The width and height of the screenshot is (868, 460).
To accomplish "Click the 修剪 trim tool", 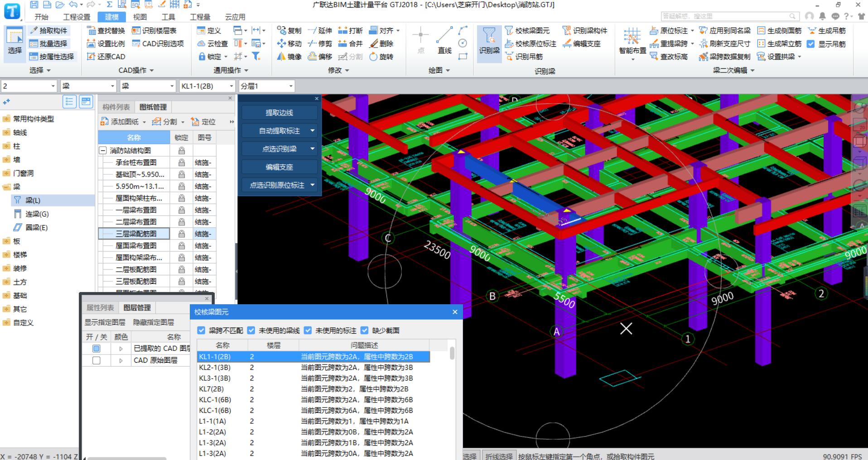I will [320, 43].
